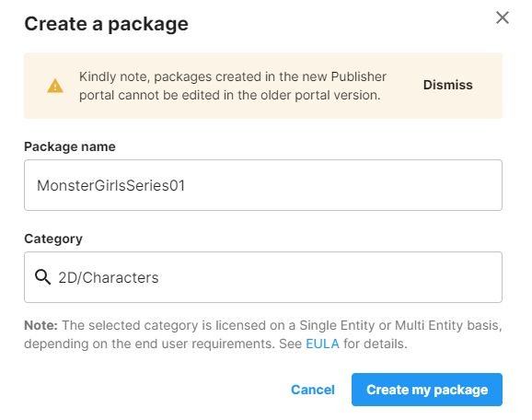Click the magnifier icon in Category field
Viewport: 532px width, 420px height.
pyautogui.click(x=42, y=277)
